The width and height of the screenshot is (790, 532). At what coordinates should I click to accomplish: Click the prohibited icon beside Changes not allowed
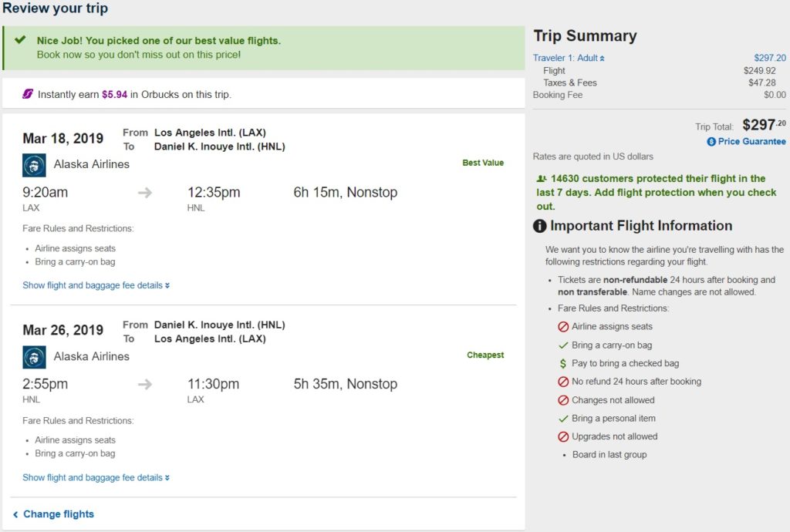click(x=563, y=400)
